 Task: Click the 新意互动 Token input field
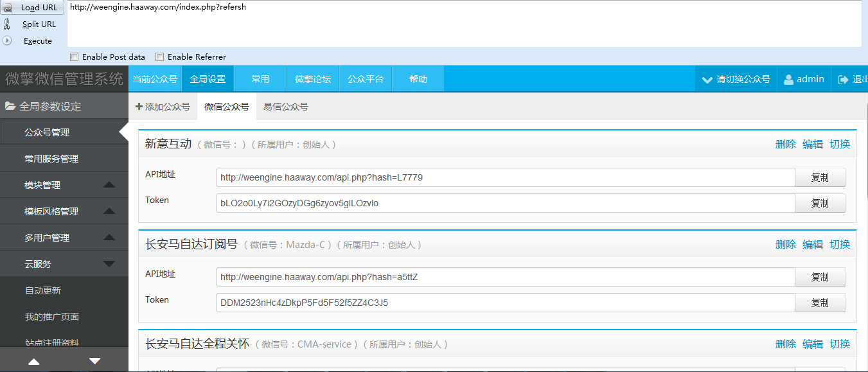pyautogui.click(x=506, y=203)
